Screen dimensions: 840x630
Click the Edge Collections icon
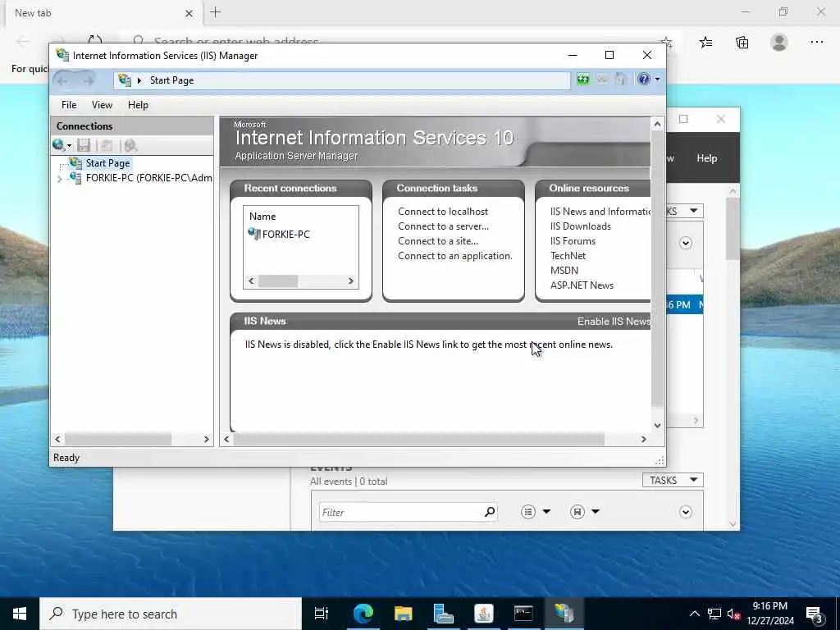742,43
